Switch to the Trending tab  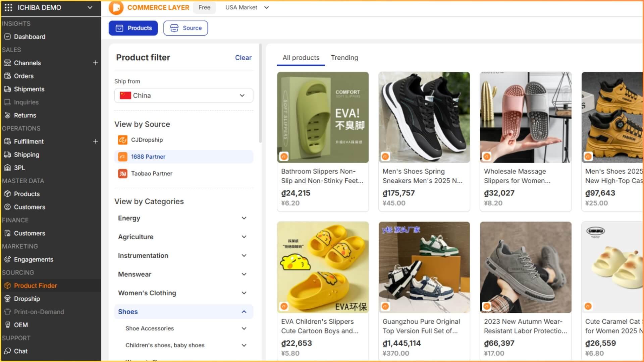[344, 58]
